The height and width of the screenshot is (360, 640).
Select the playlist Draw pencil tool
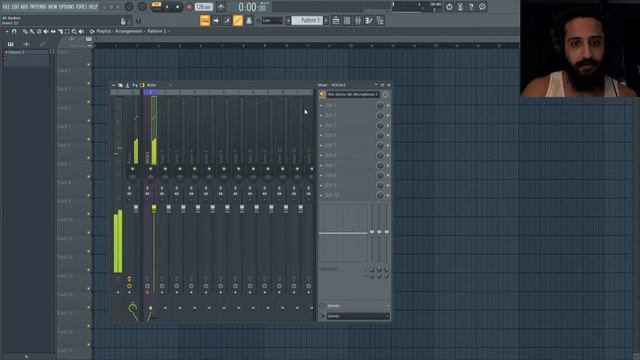point(25,31)
